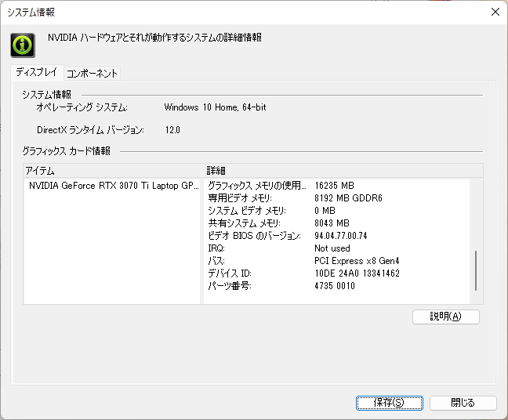Click the 保存(S) button

(389, 403)
